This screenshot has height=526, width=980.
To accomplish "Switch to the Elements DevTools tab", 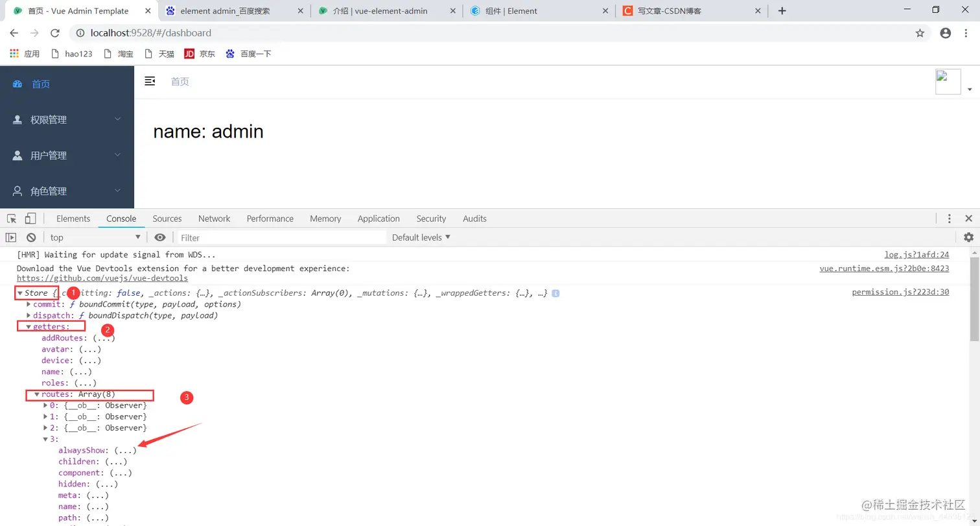I will 73,219.
